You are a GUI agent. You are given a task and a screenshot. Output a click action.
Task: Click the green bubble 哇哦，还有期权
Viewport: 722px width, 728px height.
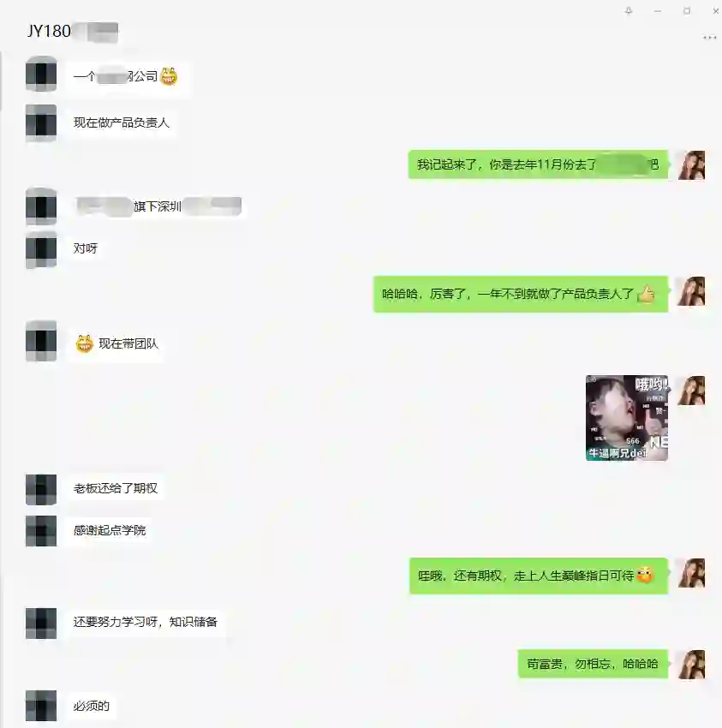(x=539, y=576)
